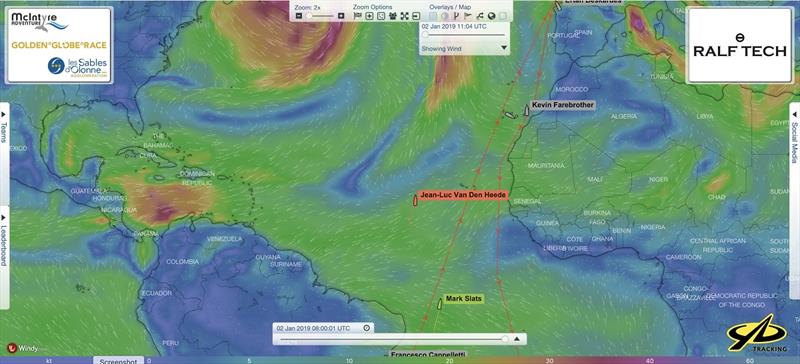
Task: Click the Screenshot button
Action: click(118, 360)
